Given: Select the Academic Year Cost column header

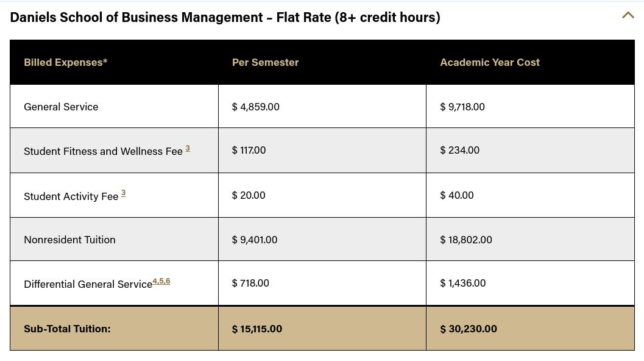Looking at the screenshot, I should (x=489, y=62).
